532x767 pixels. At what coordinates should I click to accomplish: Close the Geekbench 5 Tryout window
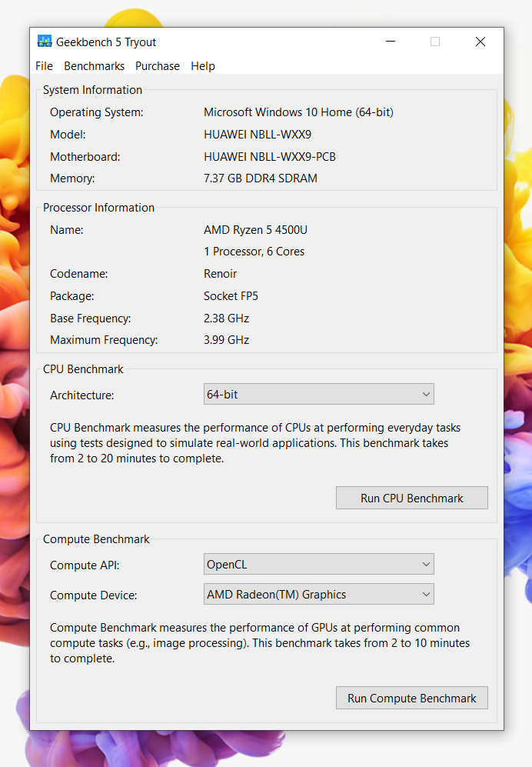(480, 42)
